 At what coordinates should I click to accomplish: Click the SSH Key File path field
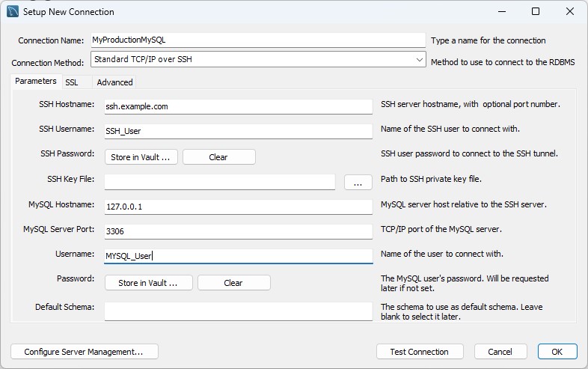(219, 182)
